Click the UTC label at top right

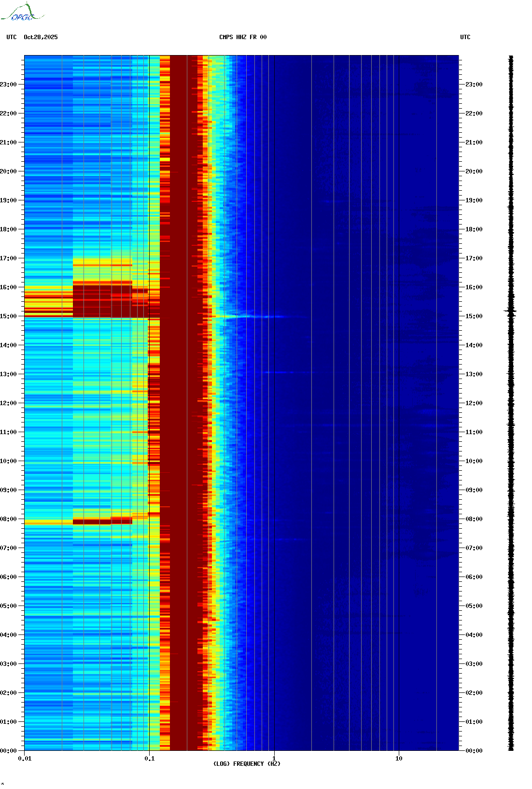pyautogui.click(x=465, y=37)
